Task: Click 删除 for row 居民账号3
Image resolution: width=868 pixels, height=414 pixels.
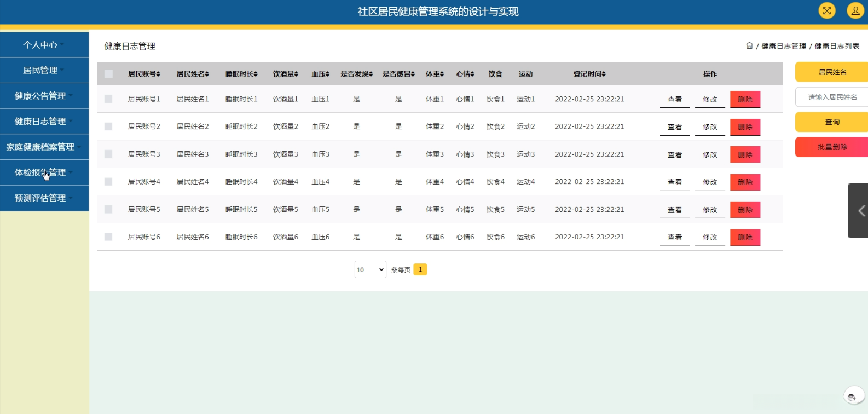Action: pos(745,155)
